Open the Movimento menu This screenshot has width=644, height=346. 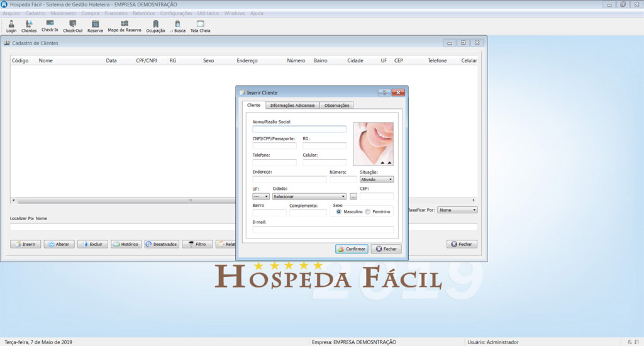click(64, 13)
